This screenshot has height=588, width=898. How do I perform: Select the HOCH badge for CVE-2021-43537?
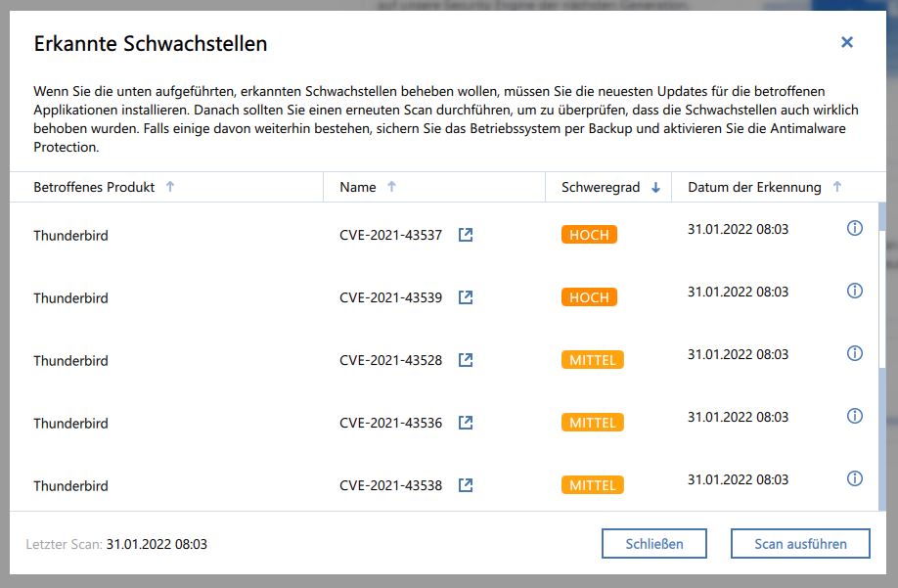click(589, 235)
